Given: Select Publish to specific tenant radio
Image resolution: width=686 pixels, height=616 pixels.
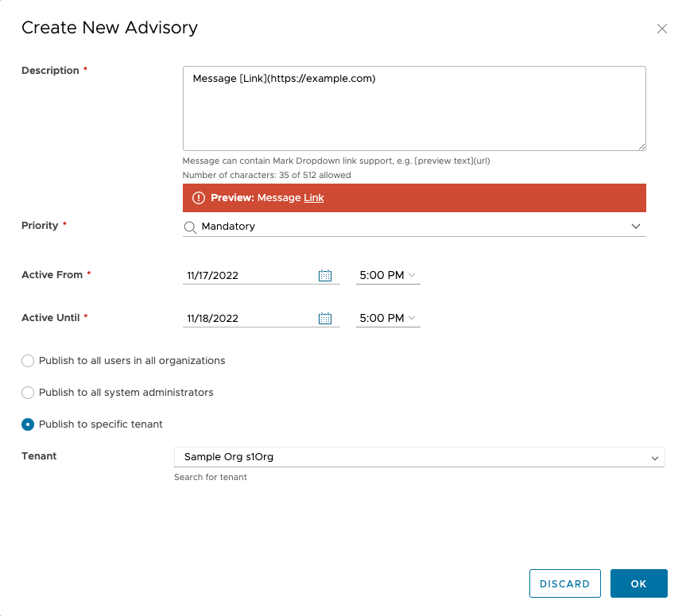Looking at the screenshot, I should coord(28,424).
